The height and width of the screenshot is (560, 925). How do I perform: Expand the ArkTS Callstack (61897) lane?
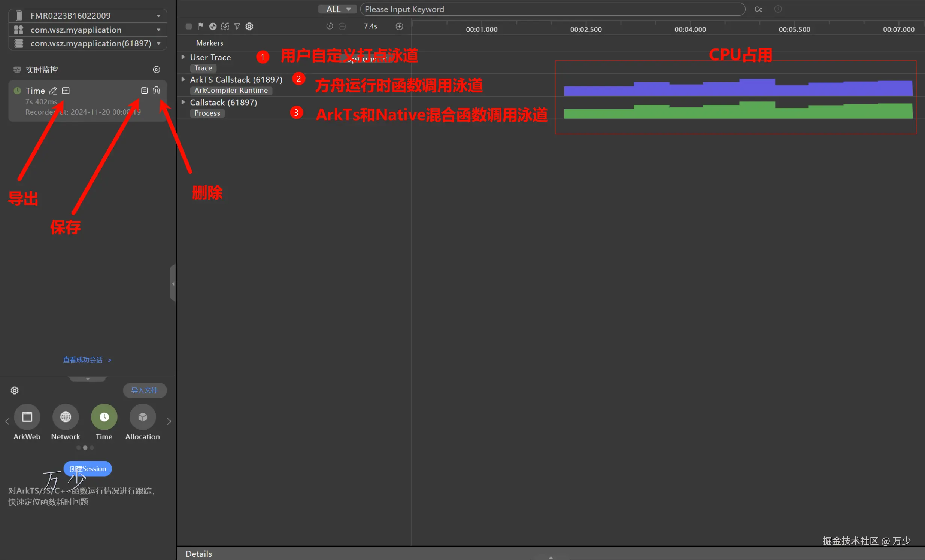(x=183, y=80)
